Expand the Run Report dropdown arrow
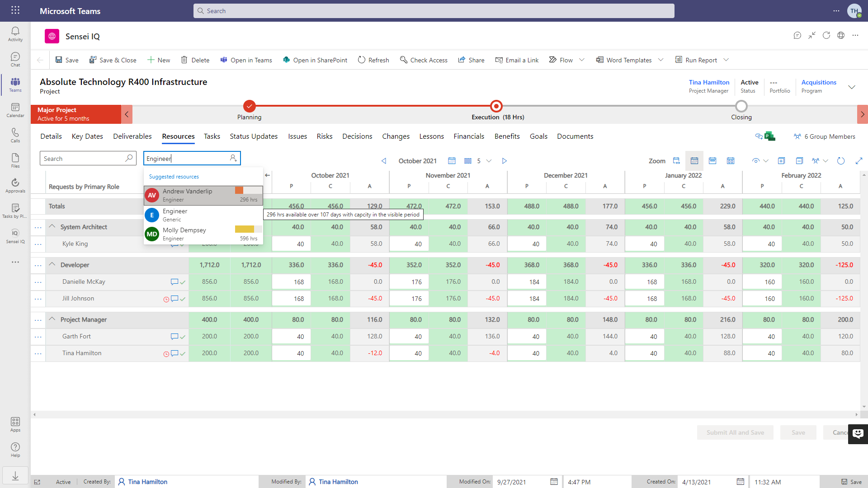Image resolution: width=868 pixels, height=488 pixels. point(726,60)
